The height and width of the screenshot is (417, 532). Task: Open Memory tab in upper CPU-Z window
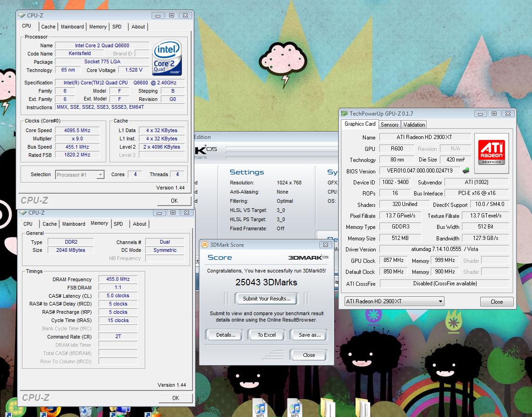98,27
